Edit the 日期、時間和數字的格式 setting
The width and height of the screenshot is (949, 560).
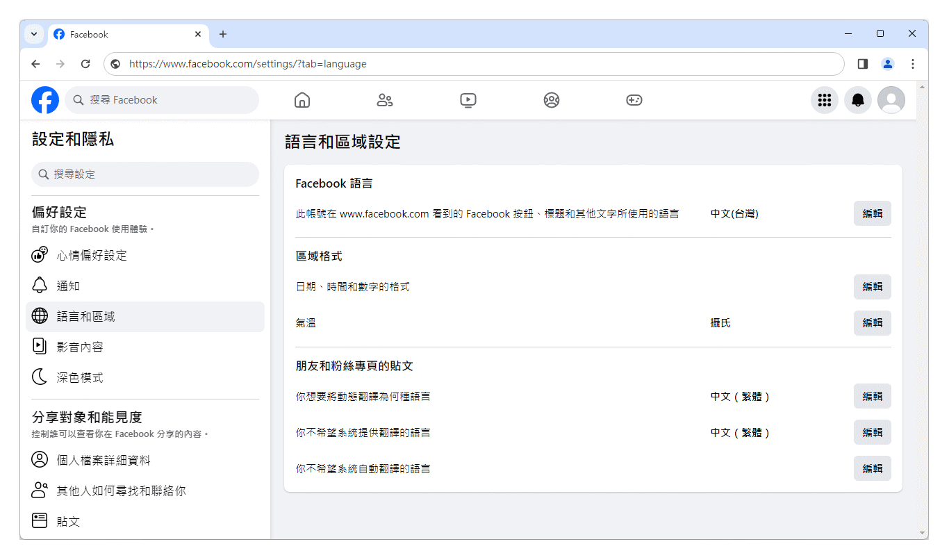(873, 287)
